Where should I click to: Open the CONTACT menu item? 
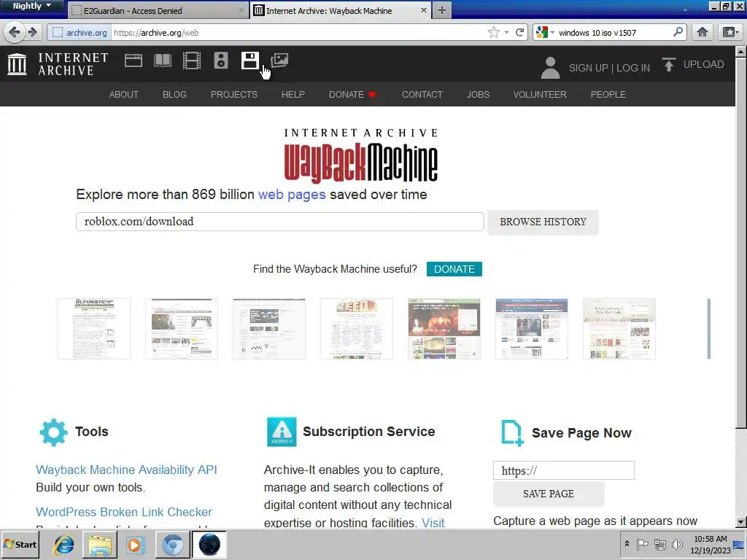pos(422,94)
